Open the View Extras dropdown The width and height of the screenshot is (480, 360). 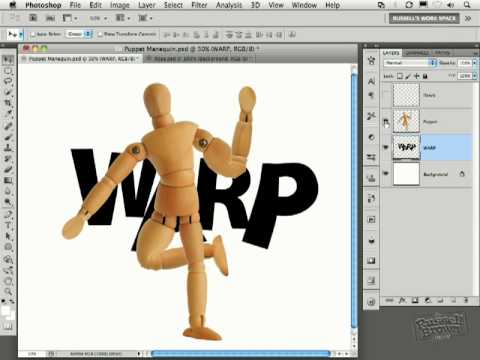pyautogui.click(x=70, y=18)
